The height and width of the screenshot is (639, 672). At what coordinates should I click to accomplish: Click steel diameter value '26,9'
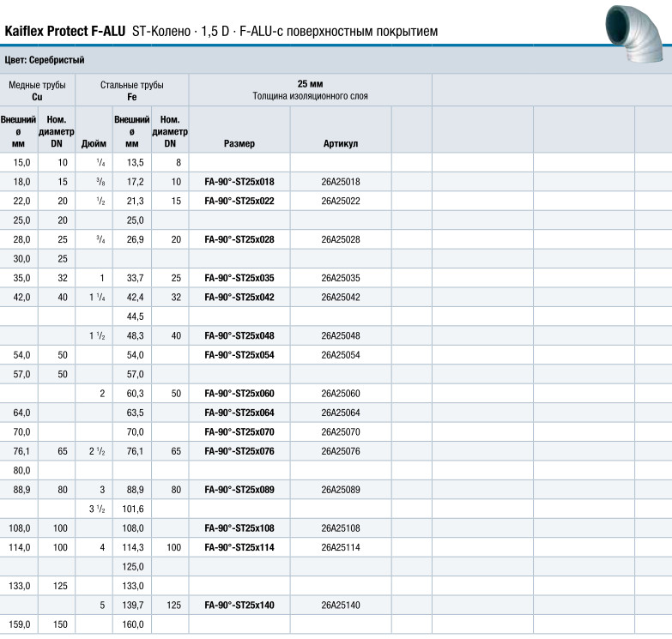pos(135,240)
